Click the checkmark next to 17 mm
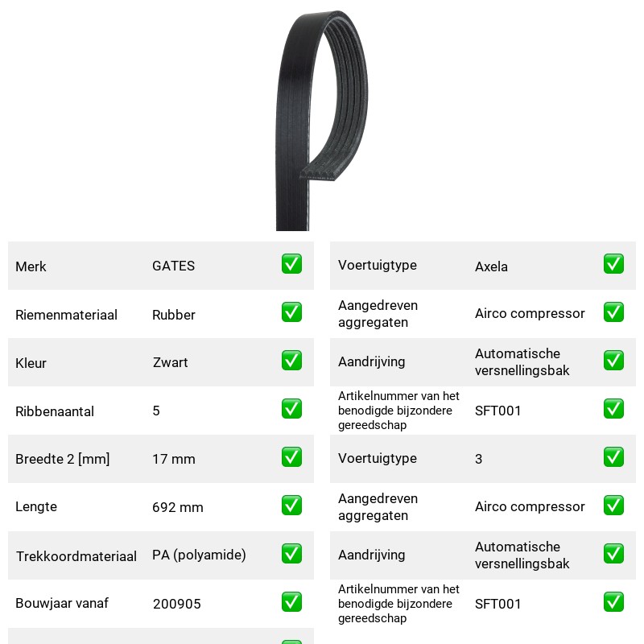 tap(291, 457)
